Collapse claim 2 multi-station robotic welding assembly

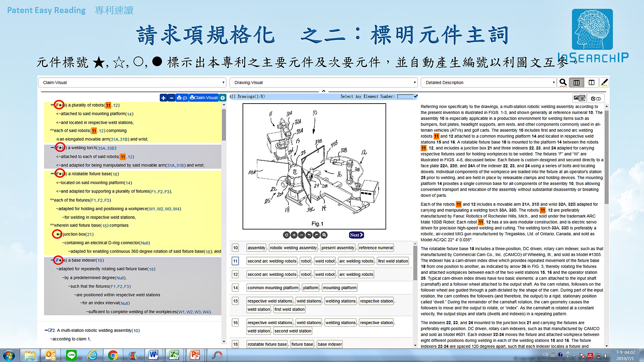pyautogui.click(x=46, y=330)
